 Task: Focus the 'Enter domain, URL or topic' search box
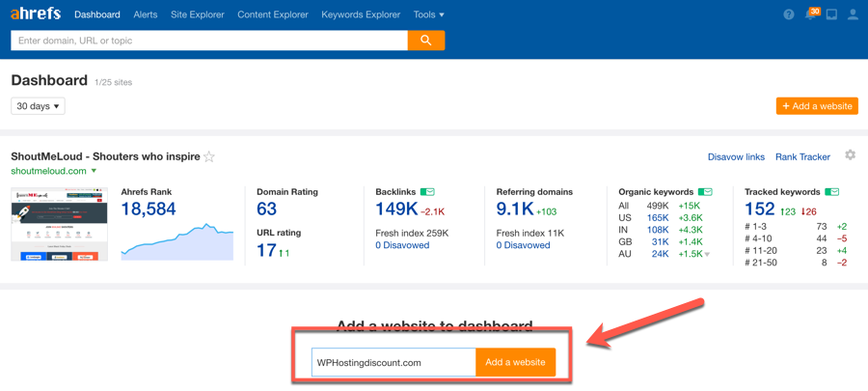209,41
